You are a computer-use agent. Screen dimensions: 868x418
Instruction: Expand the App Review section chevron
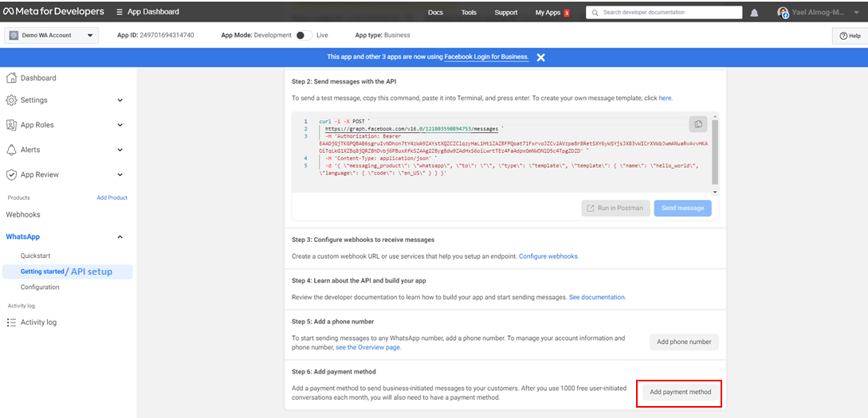[x=120, y=174]
